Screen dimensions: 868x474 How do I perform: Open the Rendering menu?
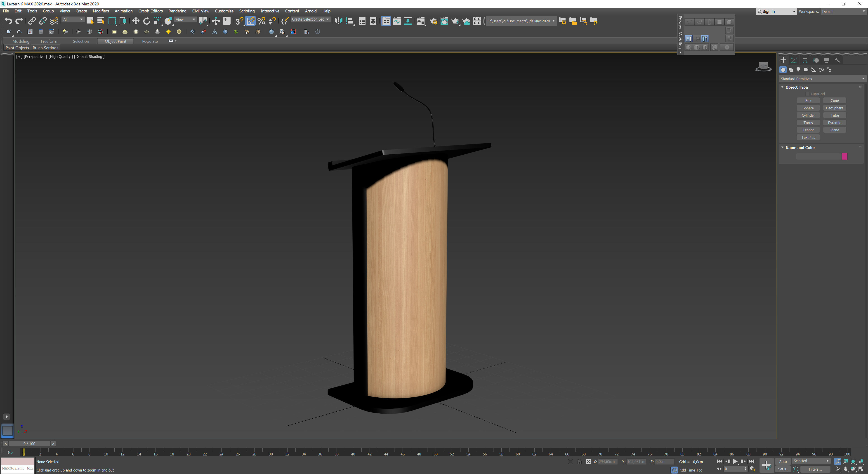tap(177, 11)
